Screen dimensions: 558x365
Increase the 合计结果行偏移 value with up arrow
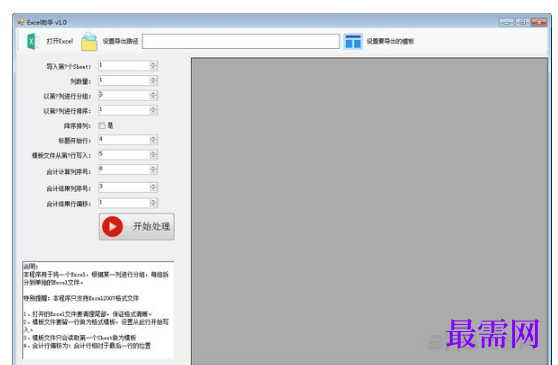pyautogui.click(x=153, y=201)
